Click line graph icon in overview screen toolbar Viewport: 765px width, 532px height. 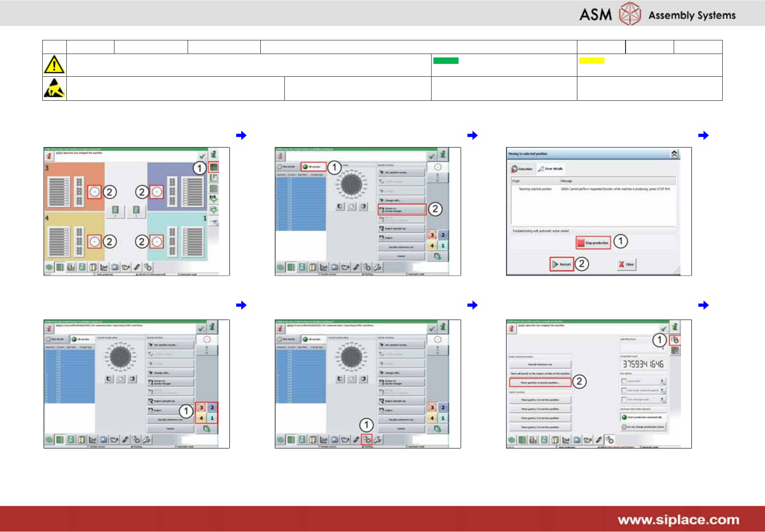pyautogui.click(x=104, y=267)
